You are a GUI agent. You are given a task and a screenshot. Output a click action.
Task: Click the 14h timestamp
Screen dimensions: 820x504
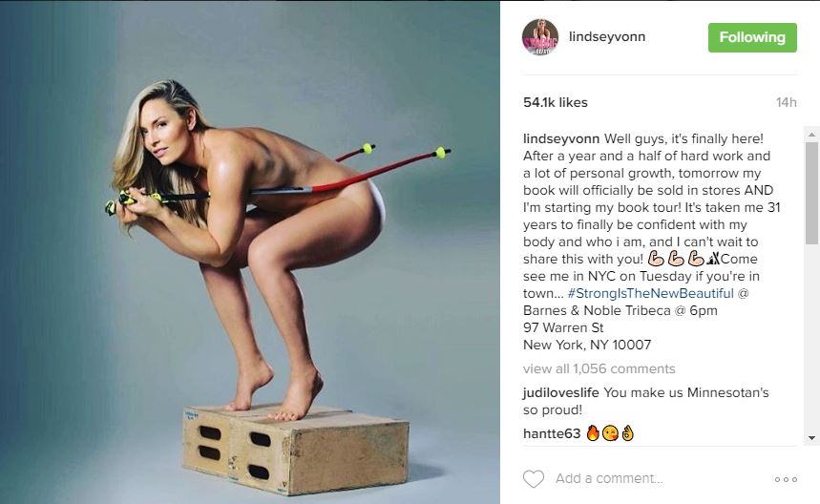coord(786,102)
